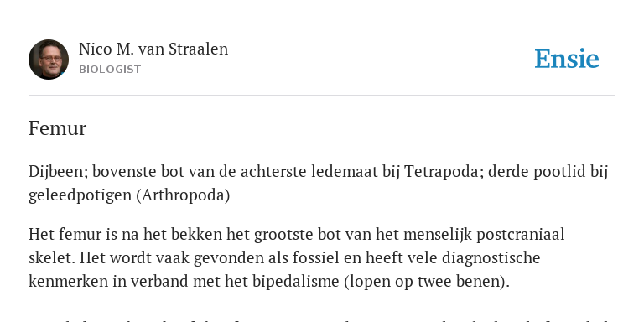This screenshot has width=644, height=322.
Task: Click the word Arthropoda in parentheses
Action: 183,195
